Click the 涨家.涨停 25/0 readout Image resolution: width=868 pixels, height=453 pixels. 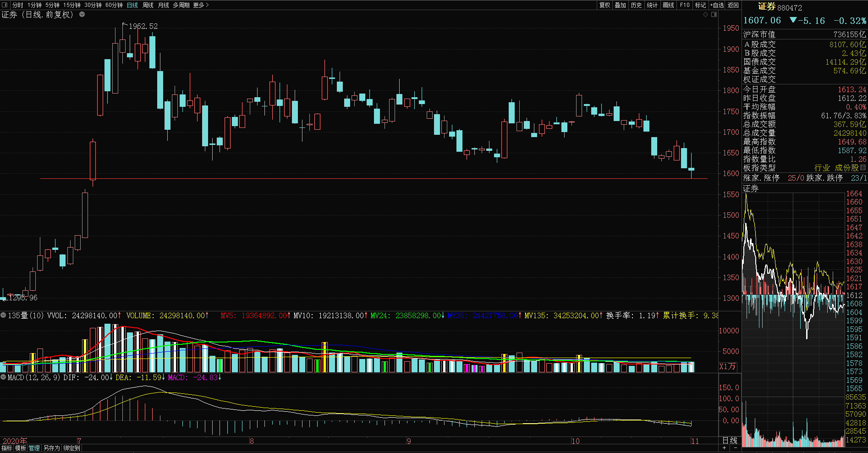point(775,178)
